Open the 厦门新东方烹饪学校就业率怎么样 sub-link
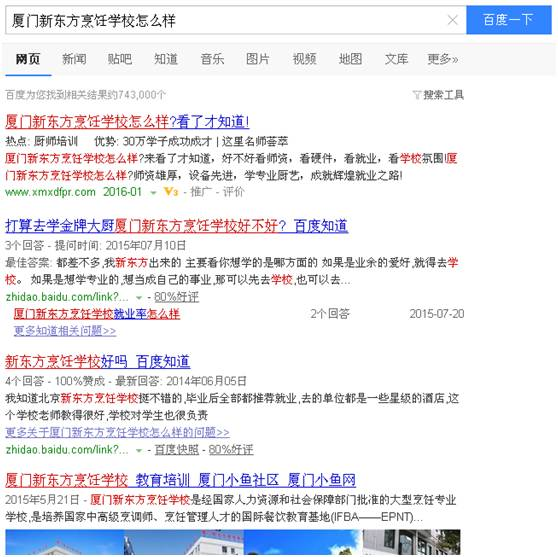The height and width of the screenshot is (557, 558). point(97,314)
